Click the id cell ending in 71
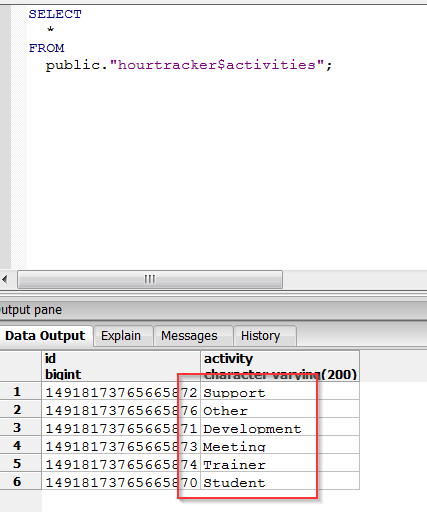Viewport: 427px width, 512px height. click(121, 427)
